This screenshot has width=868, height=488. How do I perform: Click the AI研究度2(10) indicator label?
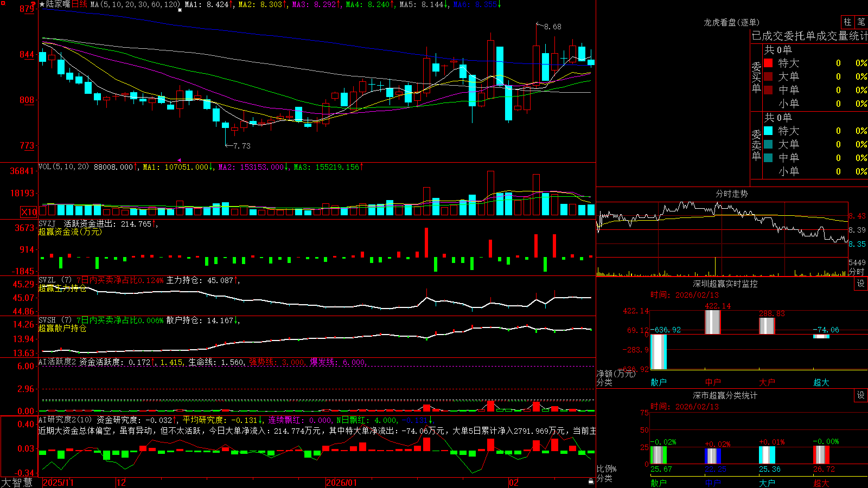(65, 420)
